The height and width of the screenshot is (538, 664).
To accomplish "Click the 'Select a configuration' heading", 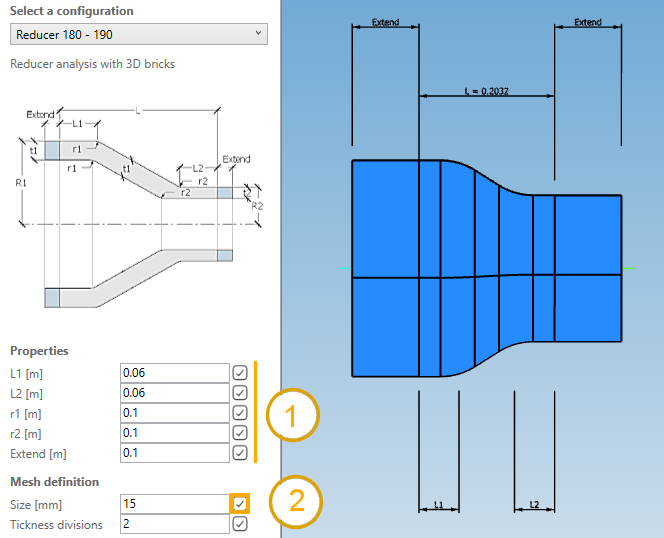I will pos(72,11).
